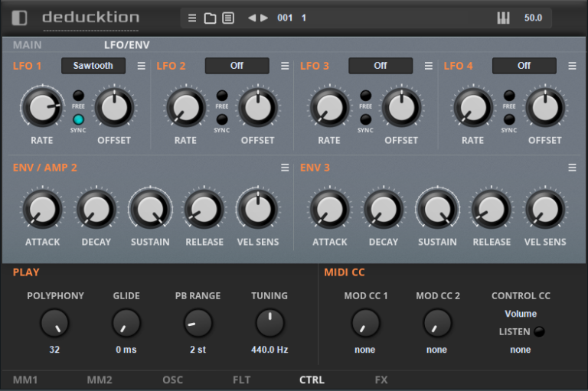Open the preset list document icon
This screenshot has height=391, width=588.
[227, 18]
